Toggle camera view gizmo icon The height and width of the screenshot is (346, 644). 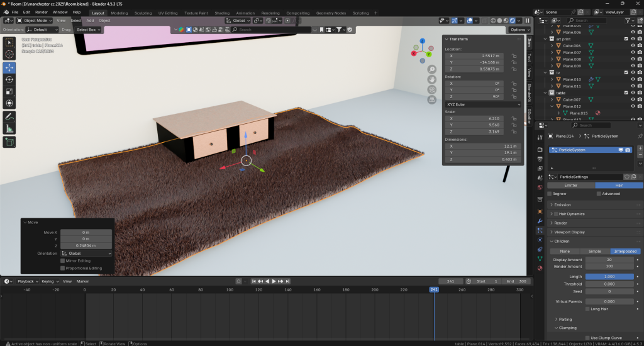click(432, 89)
